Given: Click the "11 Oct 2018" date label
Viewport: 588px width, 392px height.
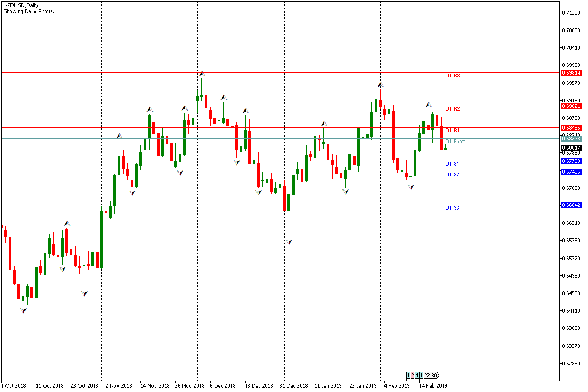Looking at the screenshot, I should tap(50, 385).
